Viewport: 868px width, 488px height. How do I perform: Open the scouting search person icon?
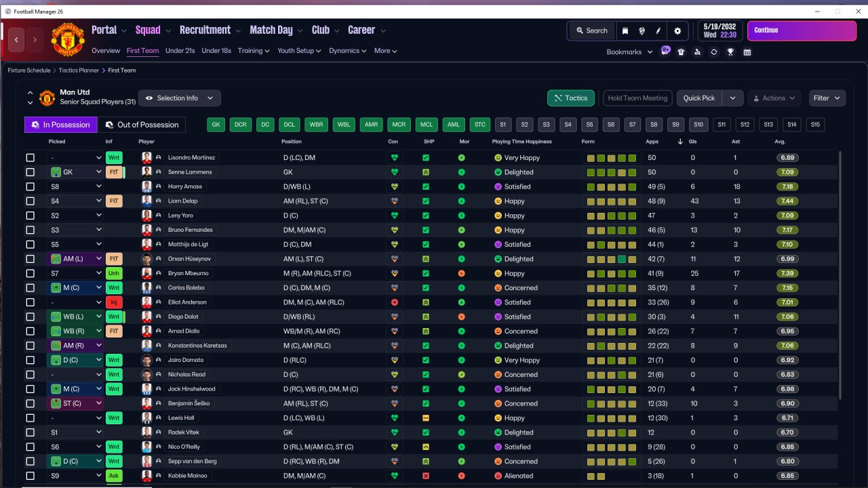pos(697,52)
